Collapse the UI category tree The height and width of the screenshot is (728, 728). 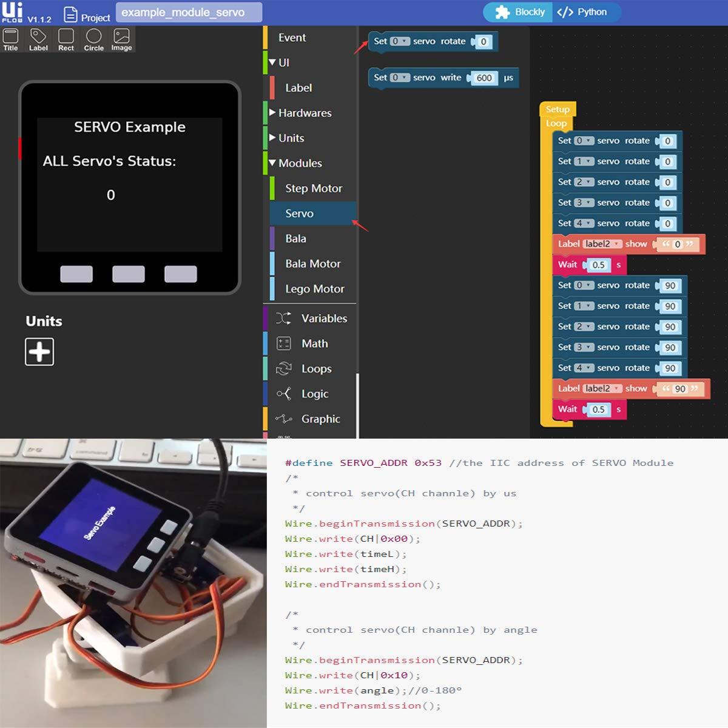(272, 62)
